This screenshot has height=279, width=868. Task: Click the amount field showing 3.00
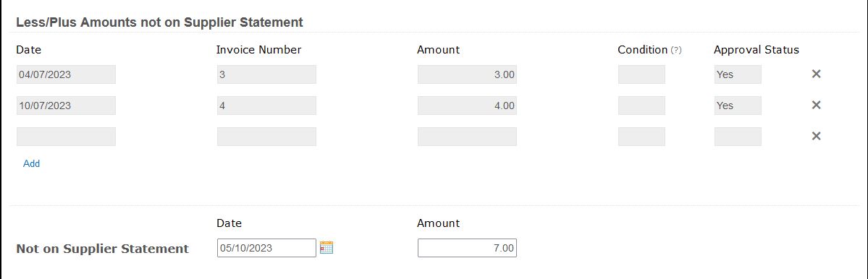click(467, 74)
